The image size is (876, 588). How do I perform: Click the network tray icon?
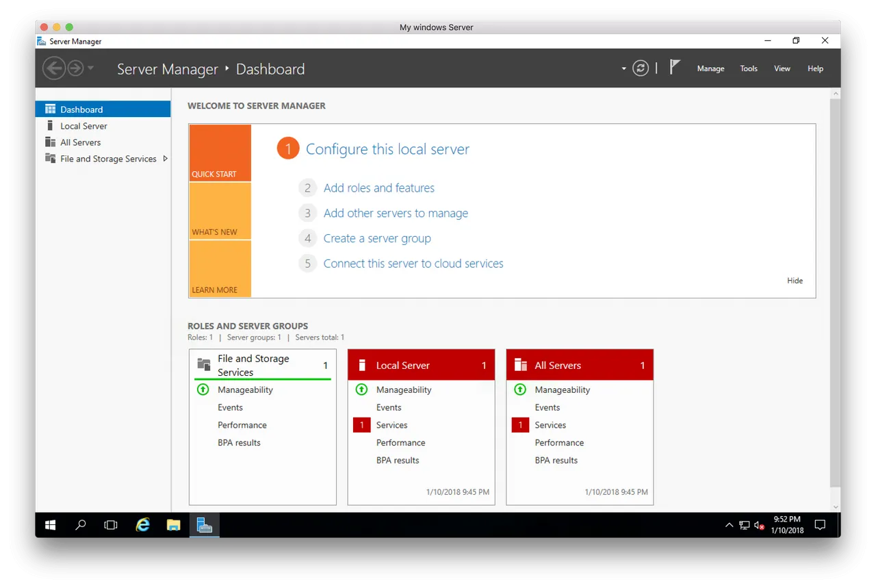point(745,526)
